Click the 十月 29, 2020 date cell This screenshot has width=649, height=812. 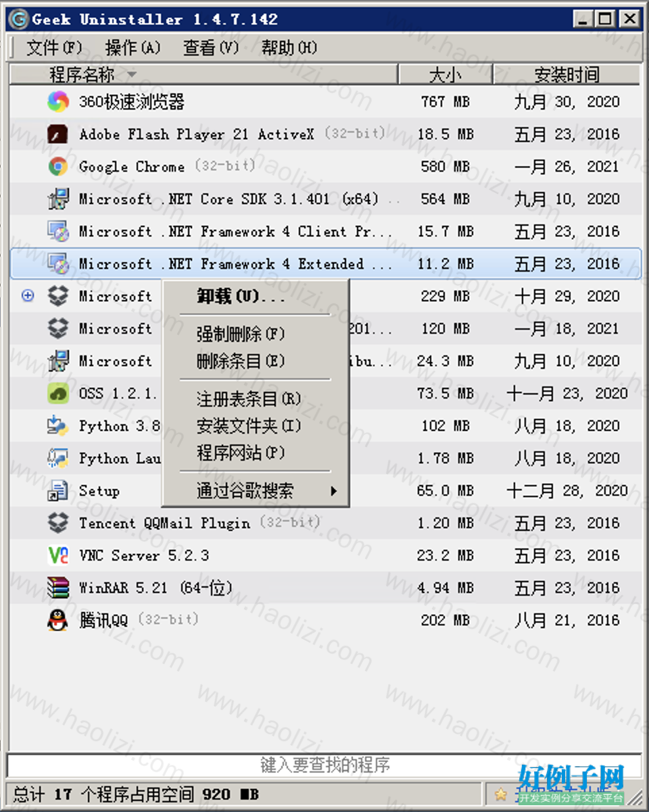(x=567, y=297)
